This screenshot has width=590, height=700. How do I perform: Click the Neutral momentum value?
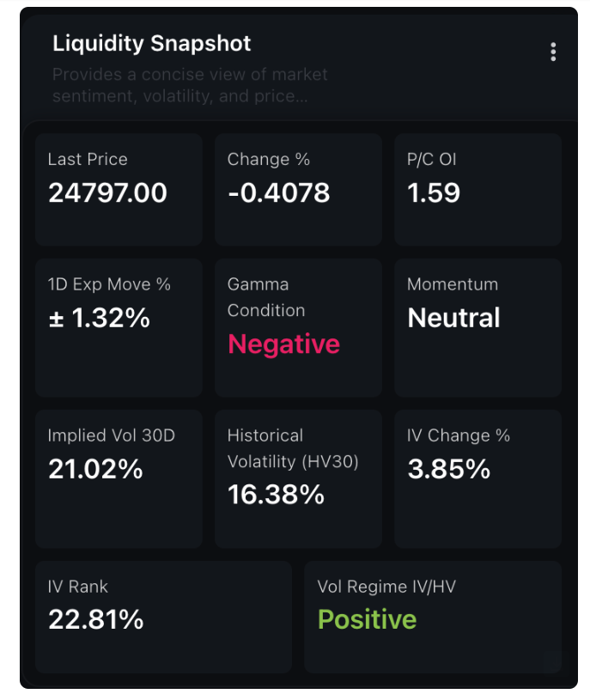coord(453,318)
